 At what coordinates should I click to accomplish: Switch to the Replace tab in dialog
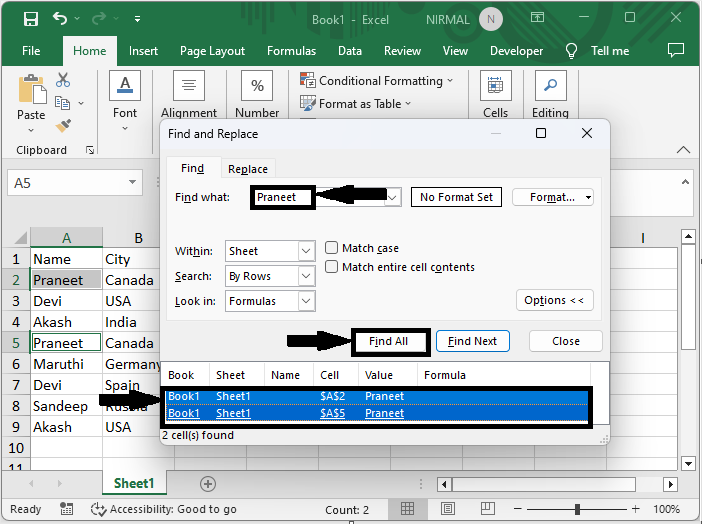pos(248,169)
